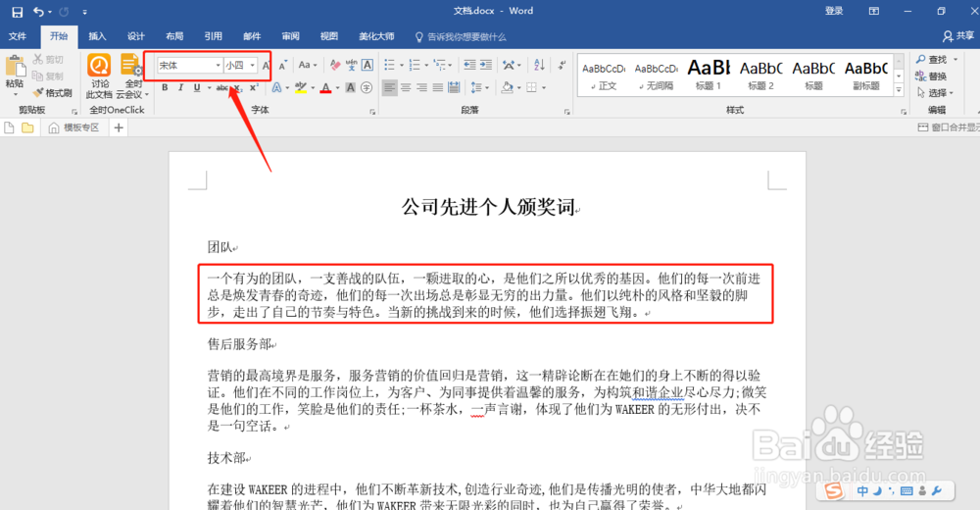Click the Copy (复制) icon
The width and height of the screenshot is (980, 510).
click(x=37, y=76)
